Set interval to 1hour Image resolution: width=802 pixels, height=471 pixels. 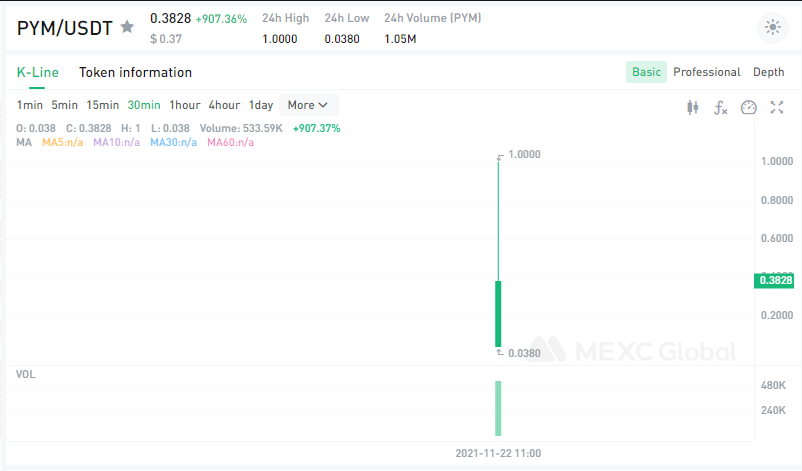[x=185, y=105]
